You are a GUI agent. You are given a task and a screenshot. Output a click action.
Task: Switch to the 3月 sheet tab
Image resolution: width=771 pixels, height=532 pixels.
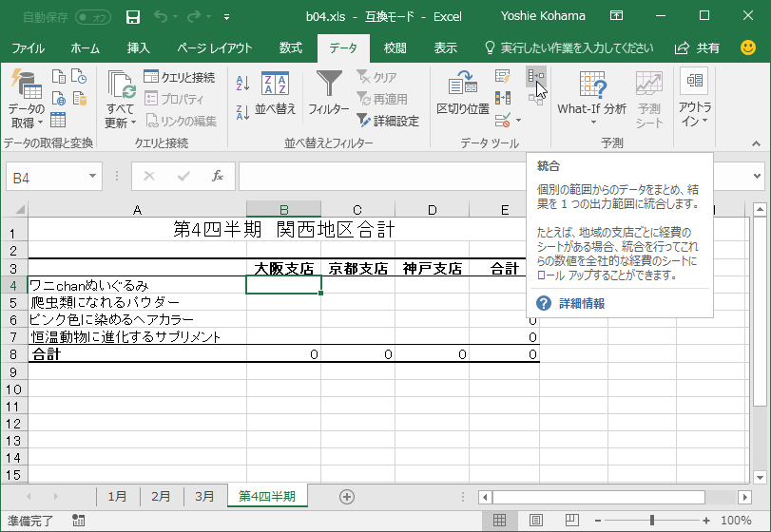click(204, 496)
